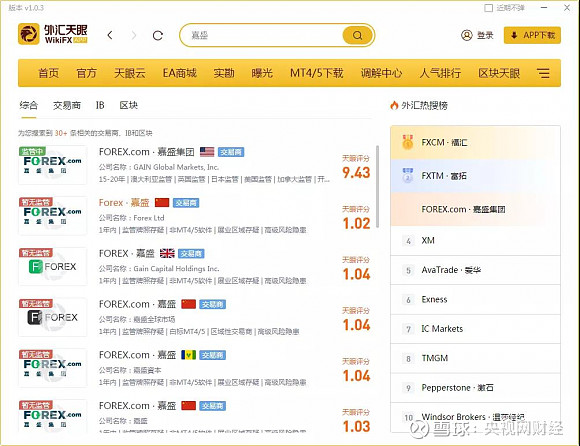Click the yellow search magnifier button
Viewport: 580px width, 446px height.
[357, 36]
